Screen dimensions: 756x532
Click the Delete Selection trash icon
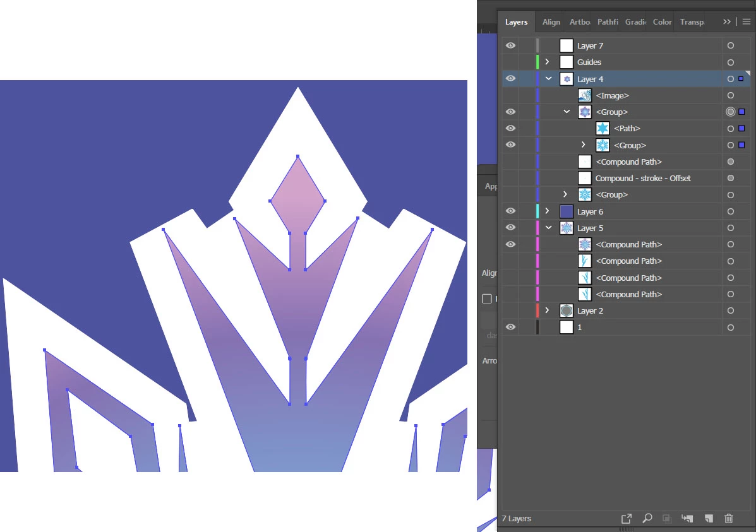[728, 519]
